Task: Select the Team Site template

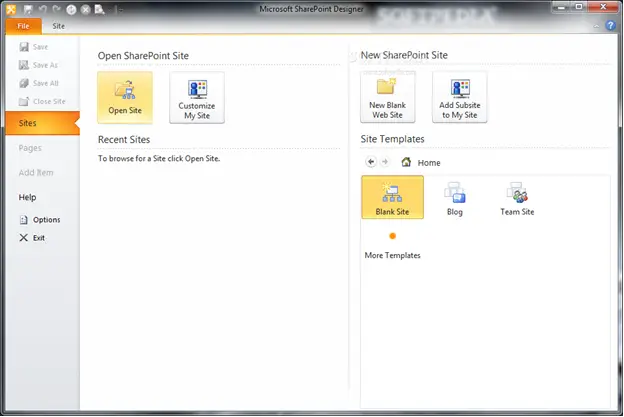Action: click(517, 197)
